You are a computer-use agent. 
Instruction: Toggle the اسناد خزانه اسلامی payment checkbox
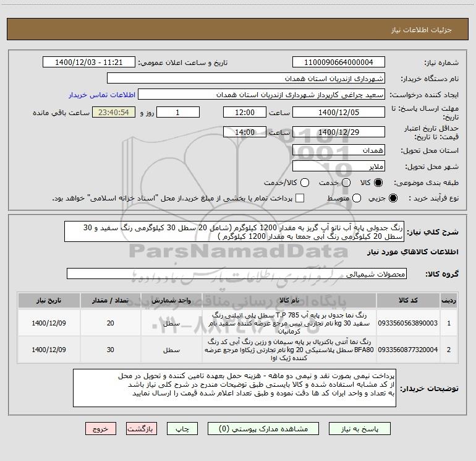pos(300,198)
